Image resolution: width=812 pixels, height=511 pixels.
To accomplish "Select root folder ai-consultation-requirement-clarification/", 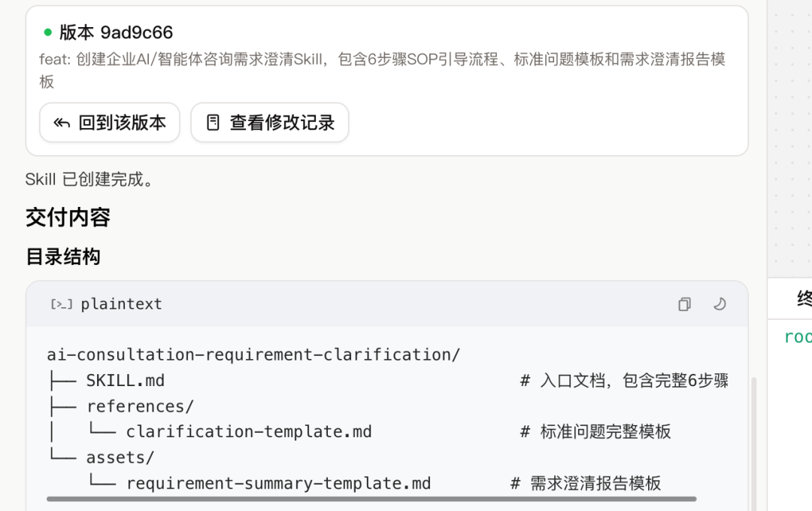I will (x=253, y=354).
